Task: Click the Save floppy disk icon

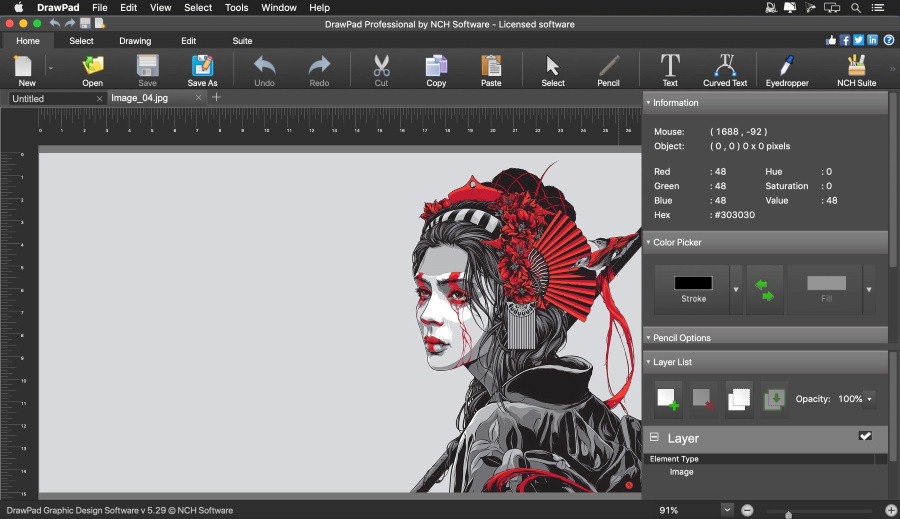Action: pyautogui.click(x=148, y=70)
